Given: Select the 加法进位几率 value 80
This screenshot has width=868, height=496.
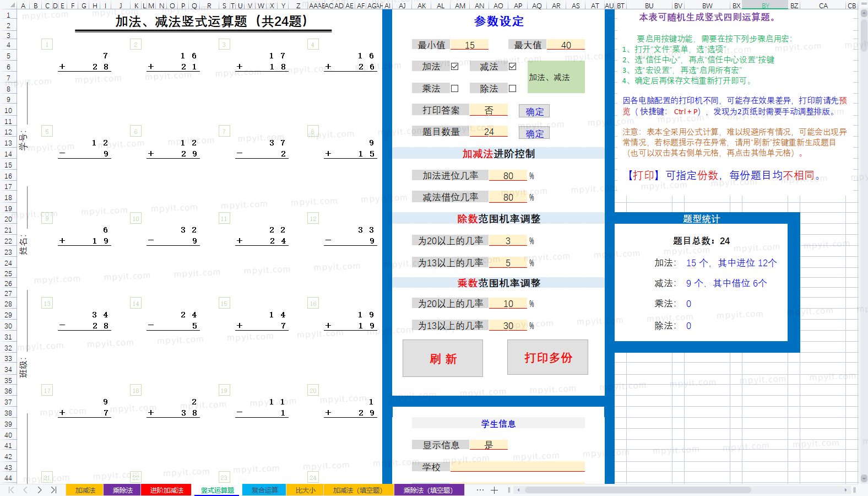Looking at the screenshot, I should pyautogui.click(x=508, y=175).
